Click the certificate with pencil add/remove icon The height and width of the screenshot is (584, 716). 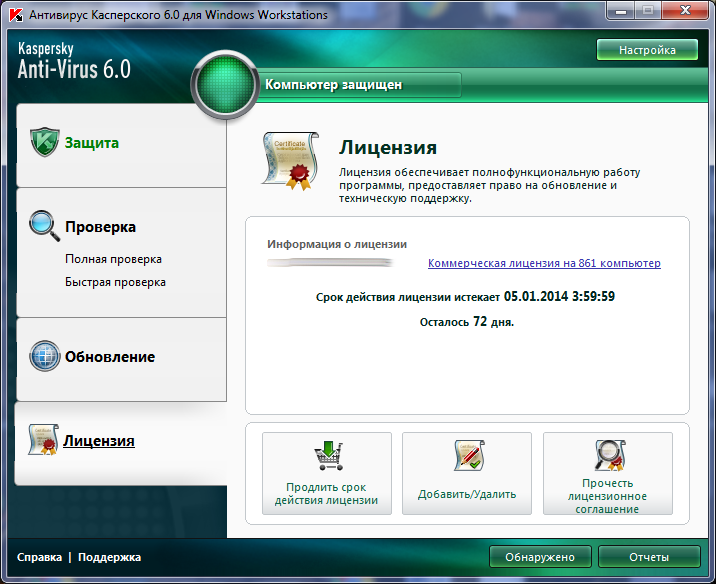coord(469,455)
